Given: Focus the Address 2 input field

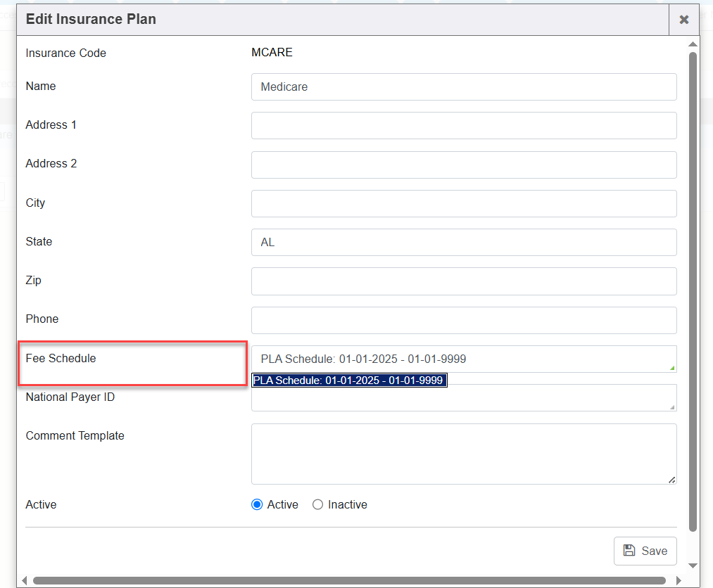Looking at the screenshot, I should tap(463, 165).
